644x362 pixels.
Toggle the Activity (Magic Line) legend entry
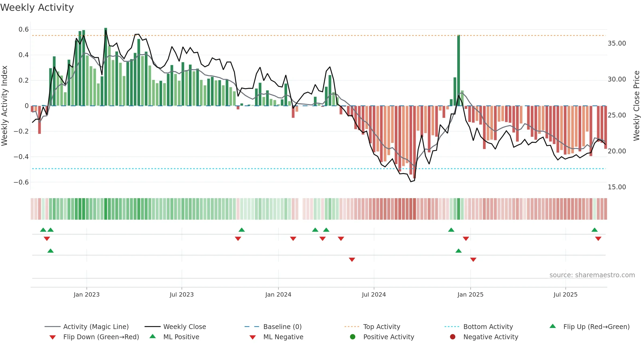87,327
